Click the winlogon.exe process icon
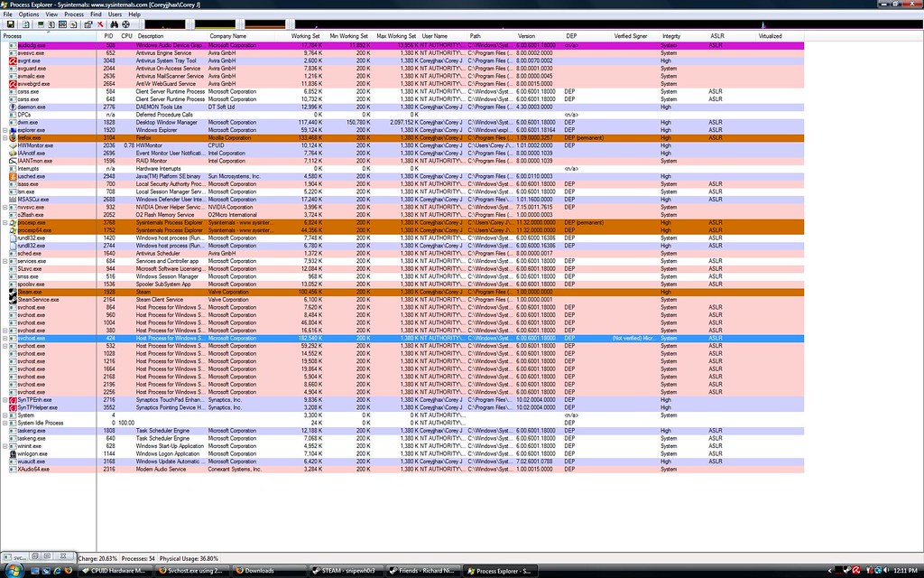Image resolution: width=924 pixels, height=578 pixels. [13, 453]
